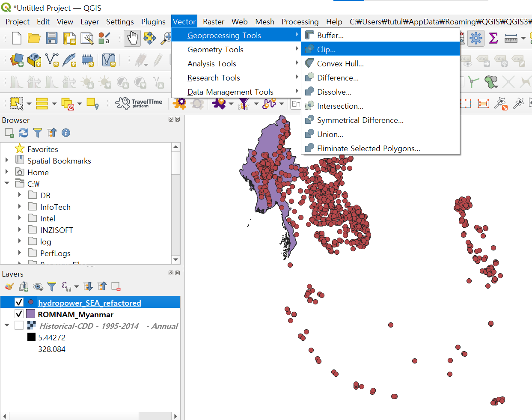Click the Measure Line ruler icon
The width and height of the screenshot is (532, 420).
click(511, 39)
